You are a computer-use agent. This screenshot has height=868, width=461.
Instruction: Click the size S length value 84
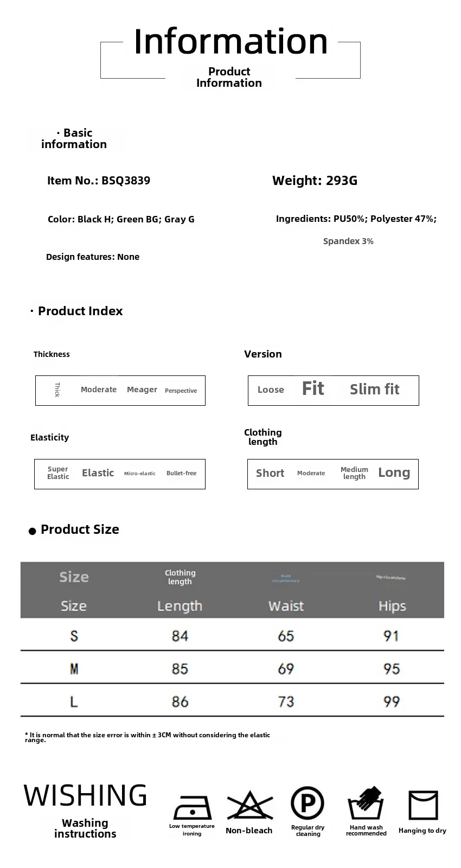[x=180, y=636]
